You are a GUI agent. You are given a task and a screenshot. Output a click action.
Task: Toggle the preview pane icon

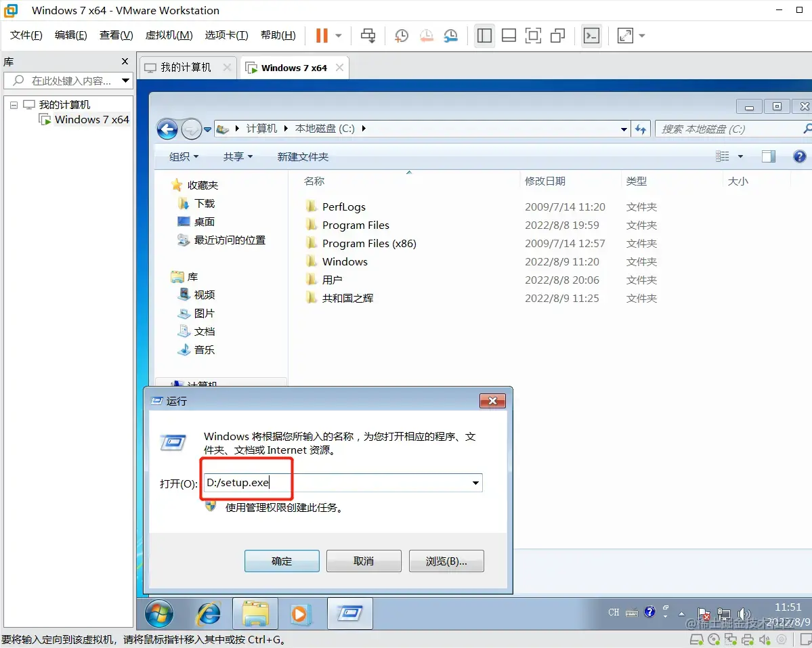pyautogui.click(x=769, y=156)
